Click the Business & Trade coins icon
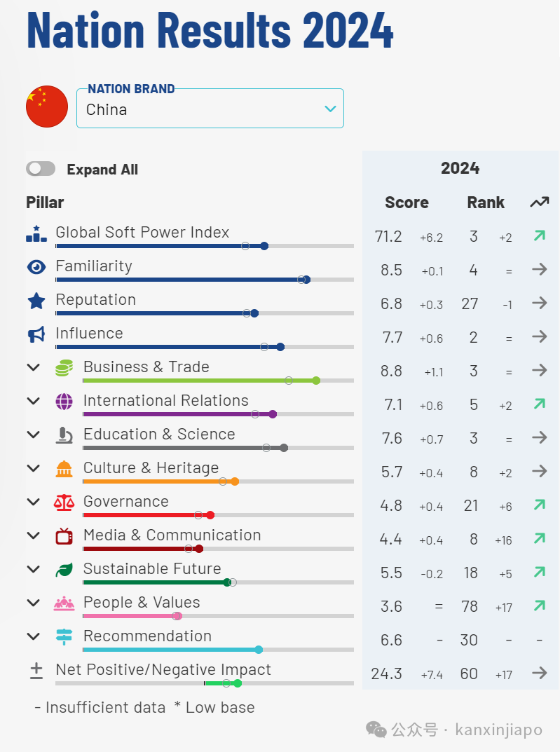 [64, 368]
